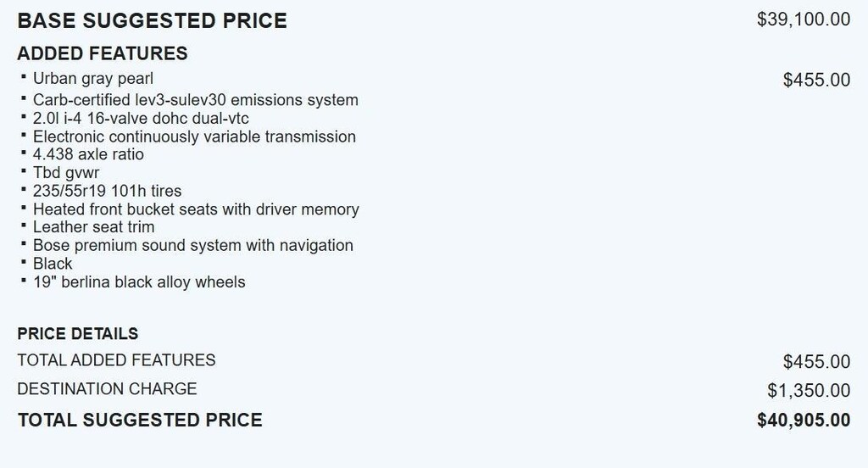The image size is (868, 468).
Task: Click the Leather seat trim entry
Action: pos(93,227)
